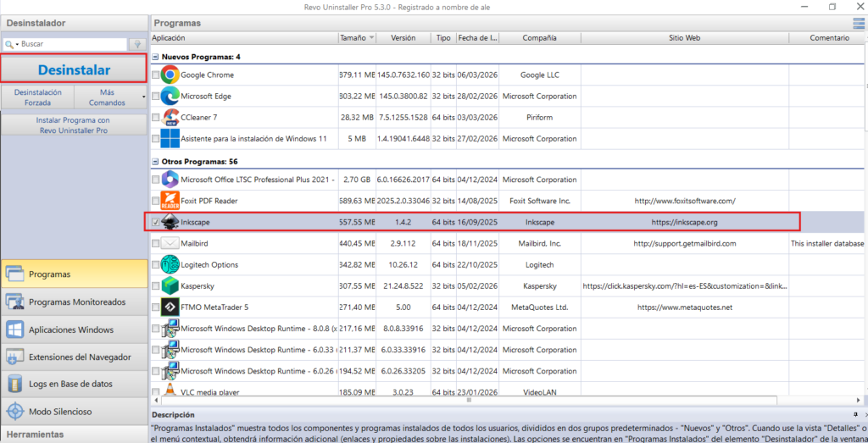Viewport: 868px width, 443px height.
Task: Check the Kaspersky checkbox
Action: (x=156, y=286)
